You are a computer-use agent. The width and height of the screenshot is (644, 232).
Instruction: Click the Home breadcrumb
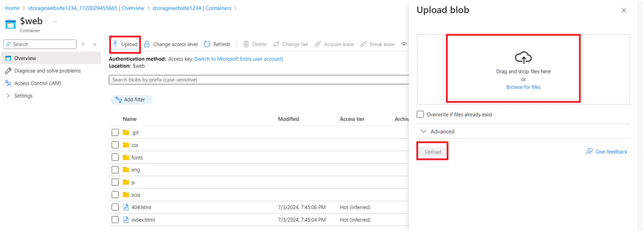(12, 8)
